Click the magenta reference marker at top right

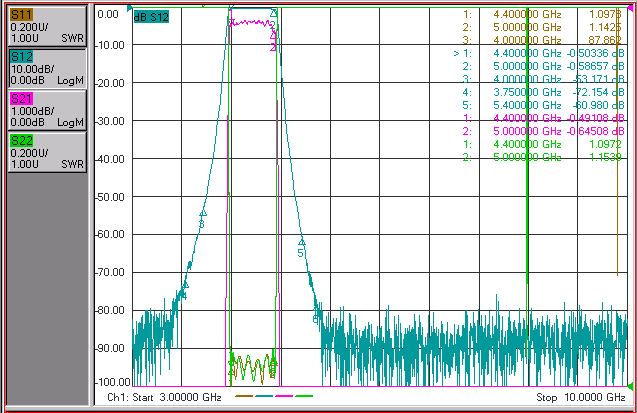[630, 8]
